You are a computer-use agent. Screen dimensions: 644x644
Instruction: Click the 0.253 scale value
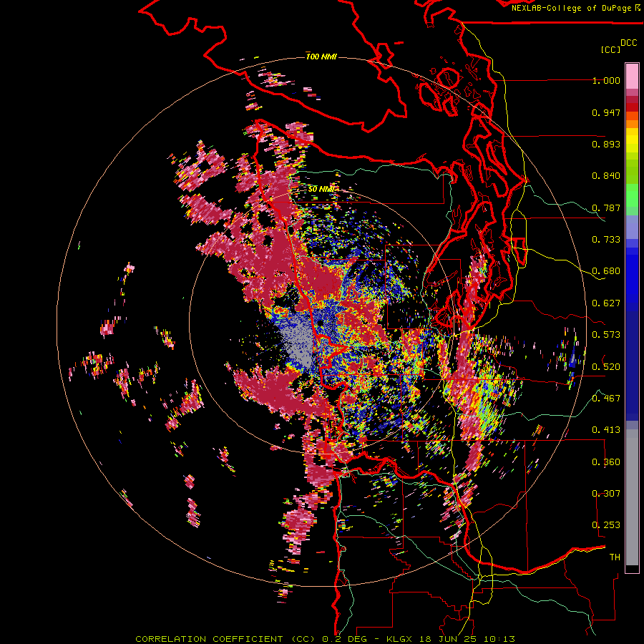606,525
